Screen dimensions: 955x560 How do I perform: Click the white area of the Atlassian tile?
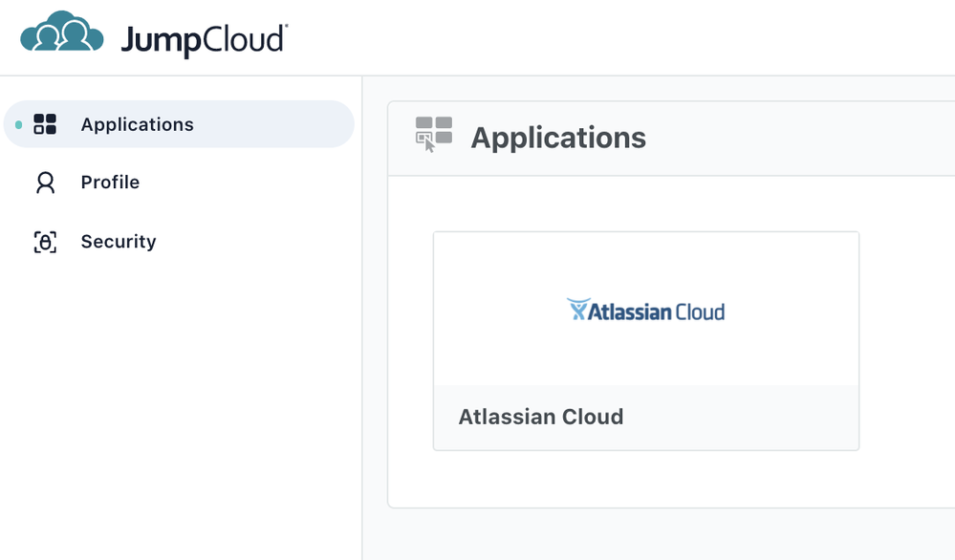pos(646,309)
